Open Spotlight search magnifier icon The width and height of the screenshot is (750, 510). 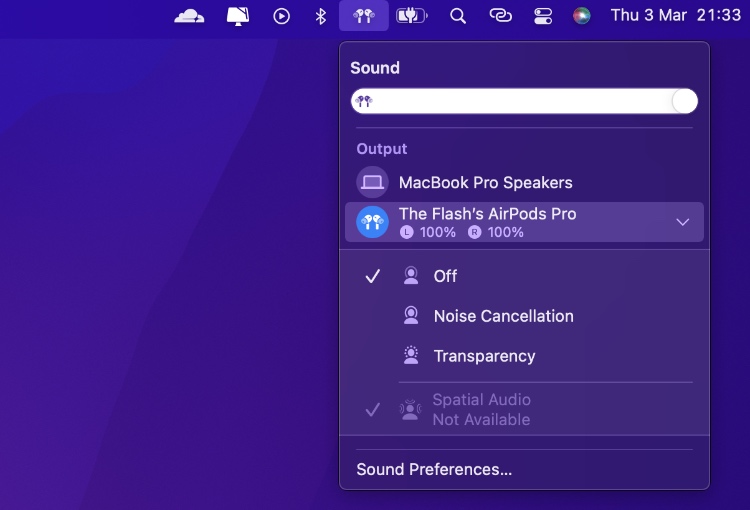(458, 16)
